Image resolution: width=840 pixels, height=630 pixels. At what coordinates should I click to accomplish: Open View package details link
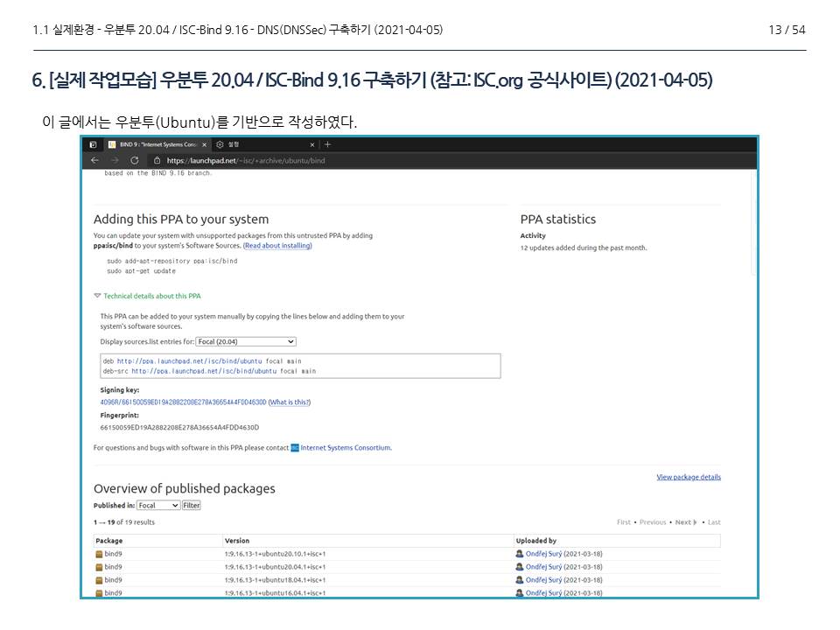pos(689,477)
